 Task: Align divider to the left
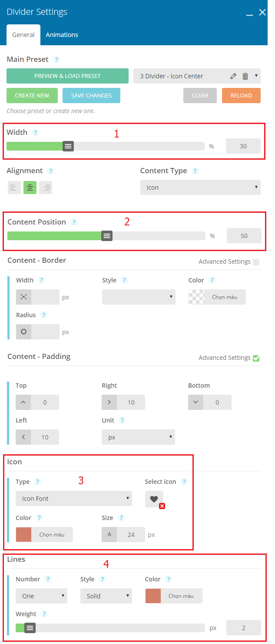point(14,188)
